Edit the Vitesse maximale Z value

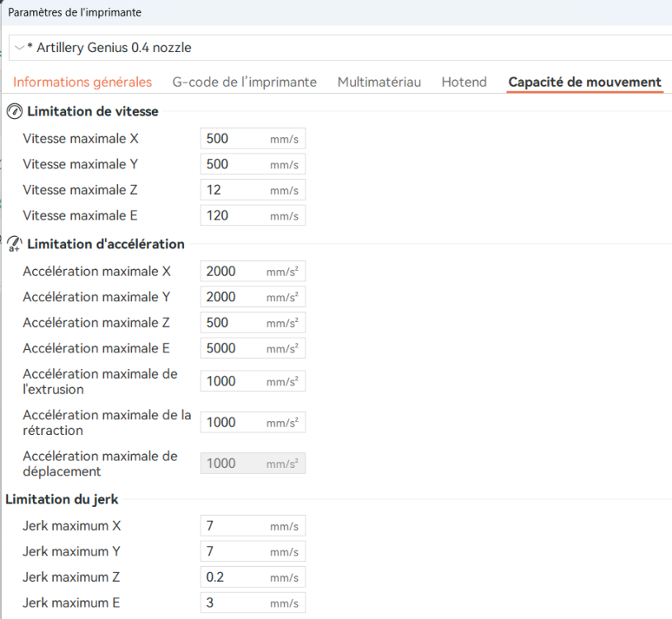(253, 190)
